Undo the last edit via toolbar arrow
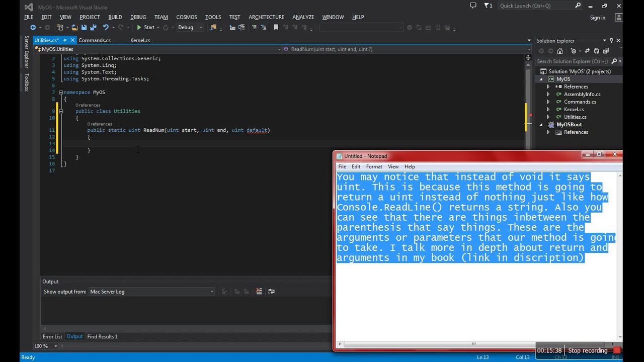644x362 pixels. [x=106, y=27]
